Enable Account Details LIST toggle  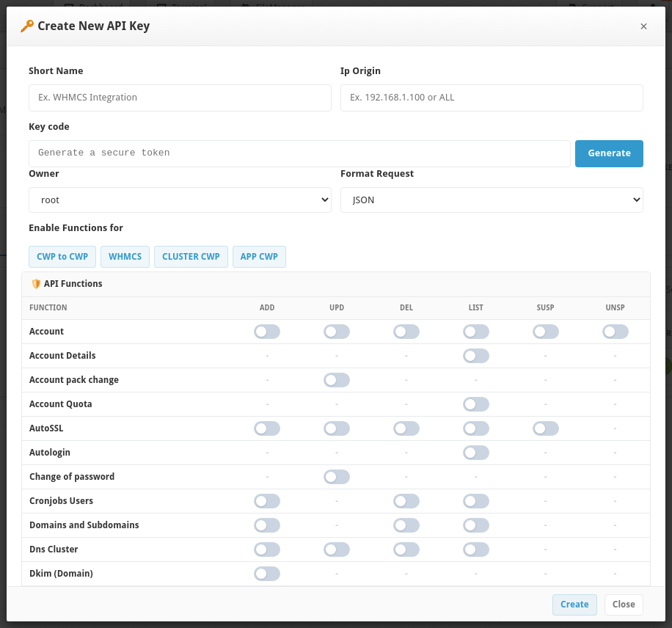click(x=476, y=356)
